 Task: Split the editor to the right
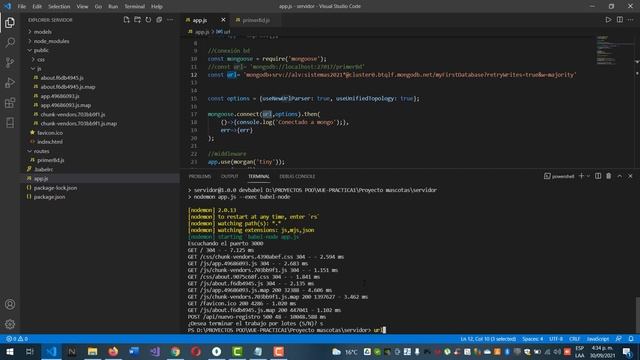(620, 20)
